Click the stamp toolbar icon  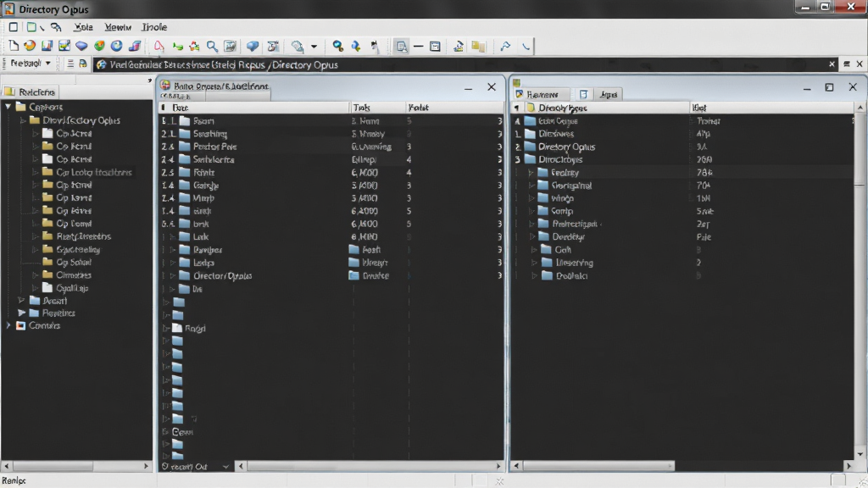tap(459, 47)
